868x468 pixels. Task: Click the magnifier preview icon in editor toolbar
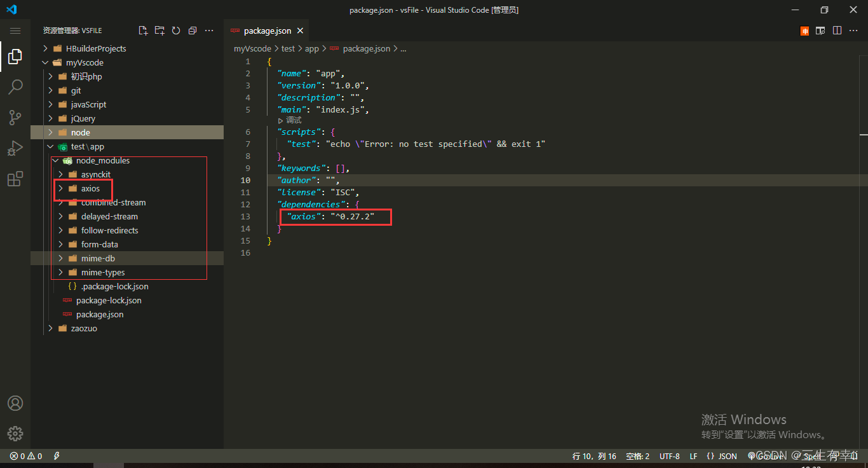coord(820,31)
